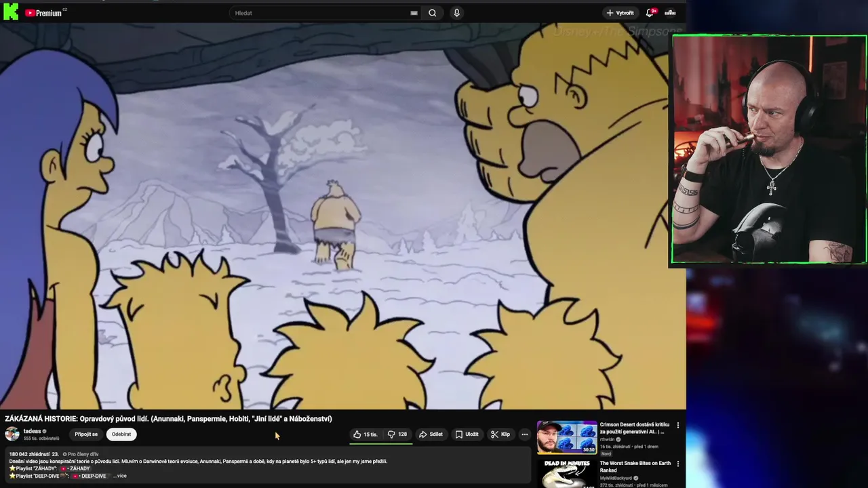The height and width of the screenshot is (488, 868).
Task: Click the 180 042 zhlédnutí view count text
Action: (x=30, y=454)
